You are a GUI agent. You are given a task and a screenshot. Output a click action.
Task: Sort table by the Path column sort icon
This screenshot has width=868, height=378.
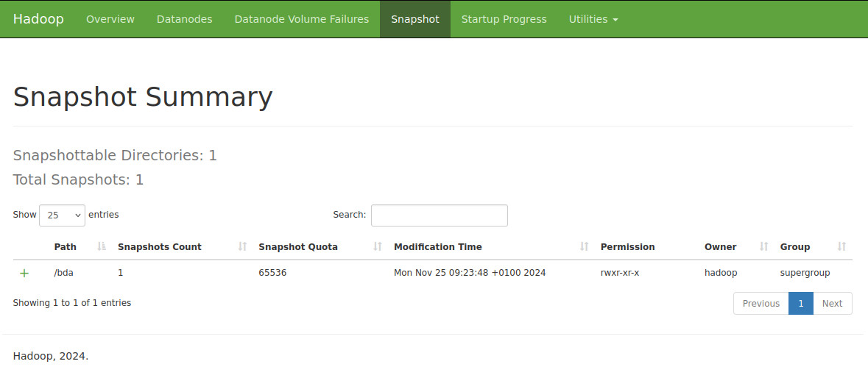point(102,246)
